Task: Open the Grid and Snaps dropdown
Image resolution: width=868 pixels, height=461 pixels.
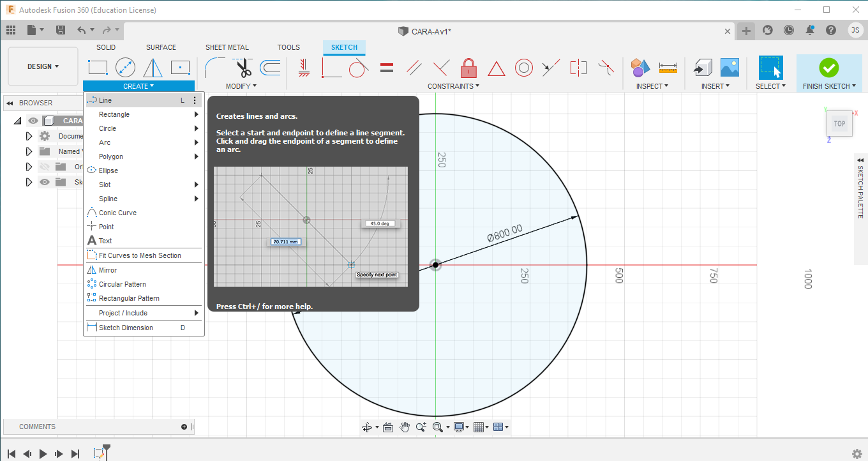Action: point(481,427)
